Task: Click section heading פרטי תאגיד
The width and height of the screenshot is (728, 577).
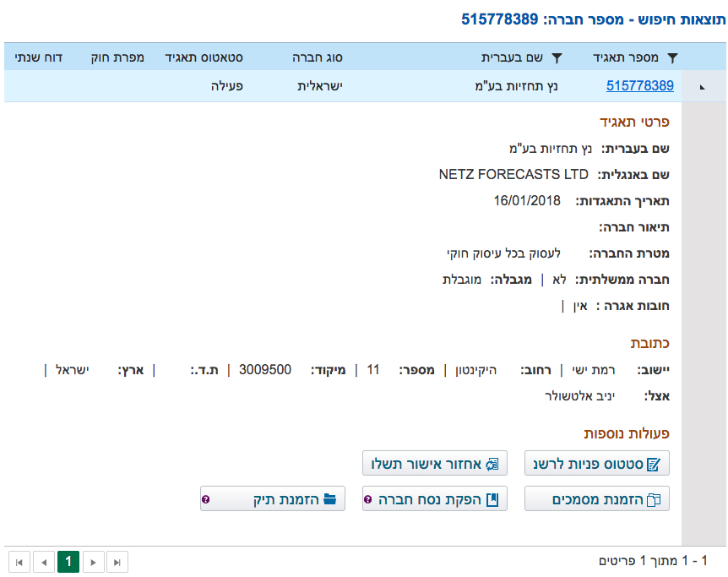Action: [x=634, y=122]
